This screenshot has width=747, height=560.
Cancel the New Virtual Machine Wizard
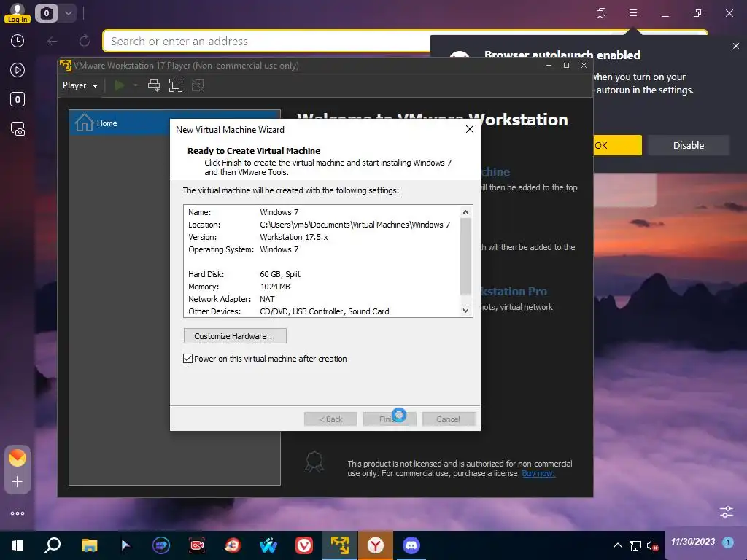(449, 419)
